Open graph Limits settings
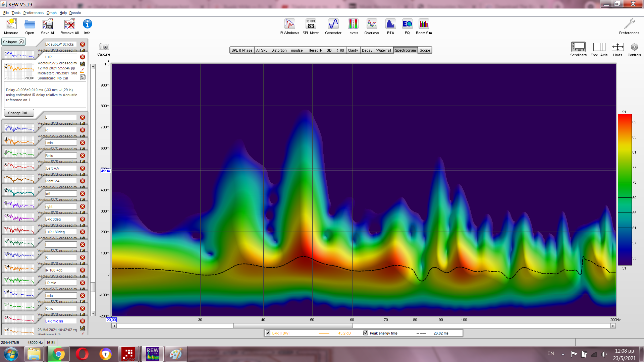This screenshot has width=644, height=362. pos(618,47)
